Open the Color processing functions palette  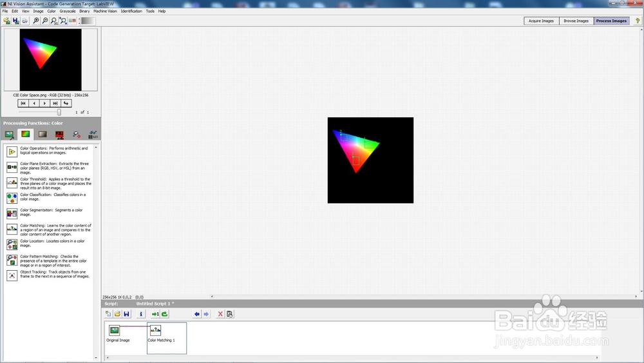[x=26, y=134]
